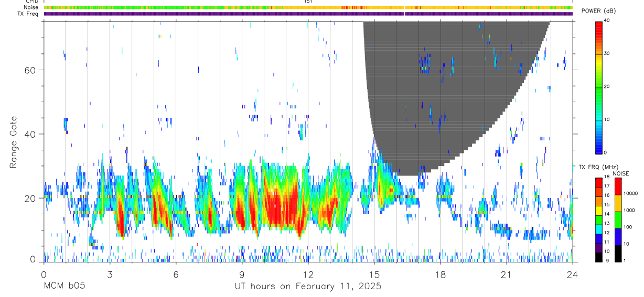Click the time-axis tick label '6'
Viewport: 644px width, 297px height.
176,275
